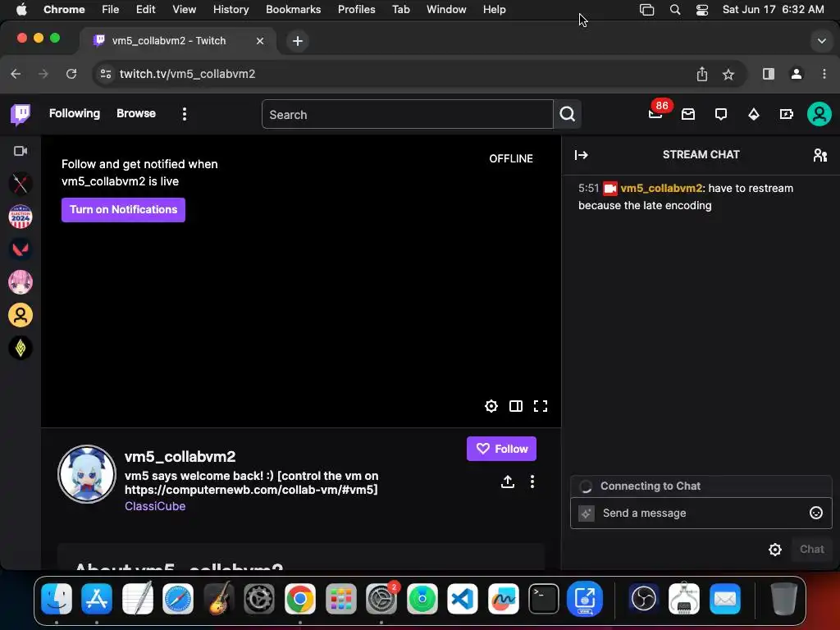Open the green user avatar menu
840x630 pixels.
[x=819, y=114]
